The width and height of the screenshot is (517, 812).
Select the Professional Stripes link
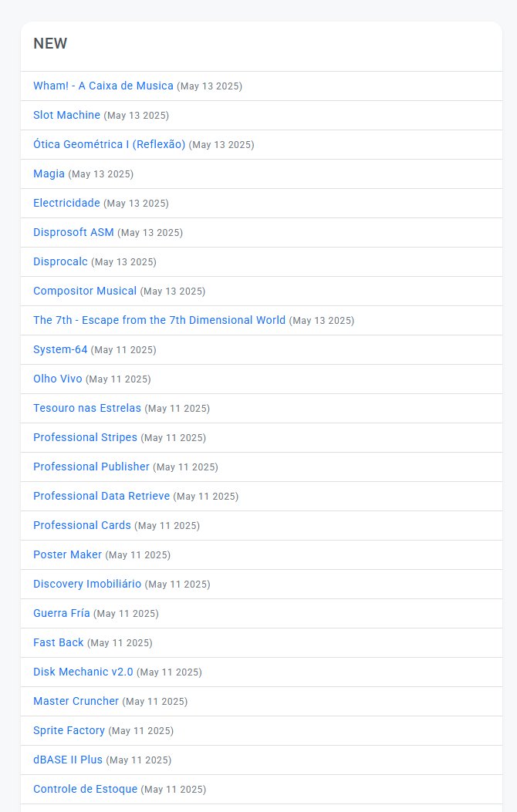(85, 437)
